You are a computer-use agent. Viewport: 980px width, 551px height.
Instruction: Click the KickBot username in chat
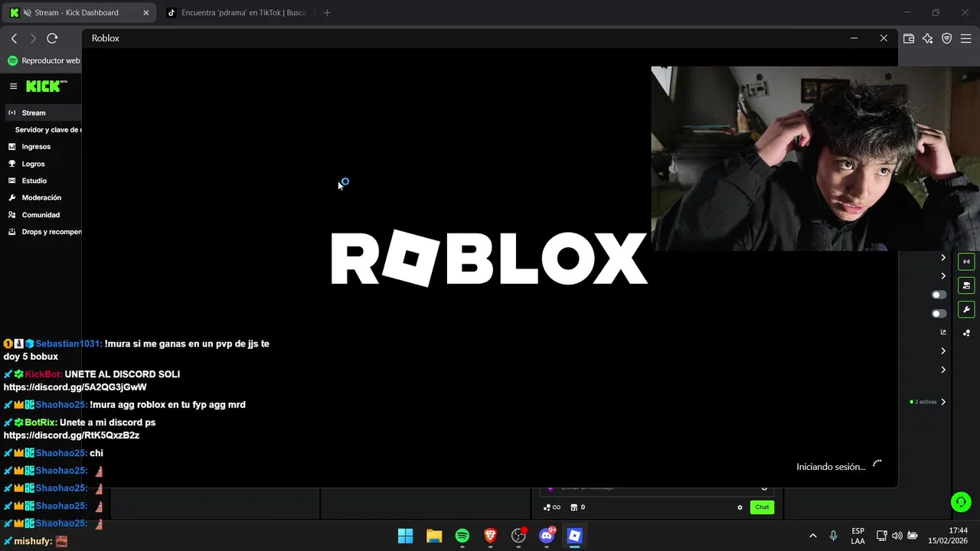43,374
